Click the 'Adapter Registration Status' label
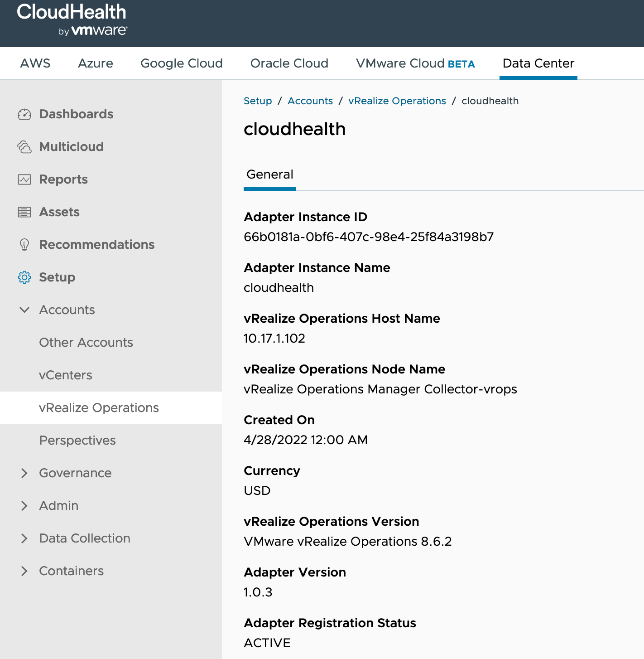The height and width of the screenshot is (659, 644). pyautogui.click(x=330, y=623)
